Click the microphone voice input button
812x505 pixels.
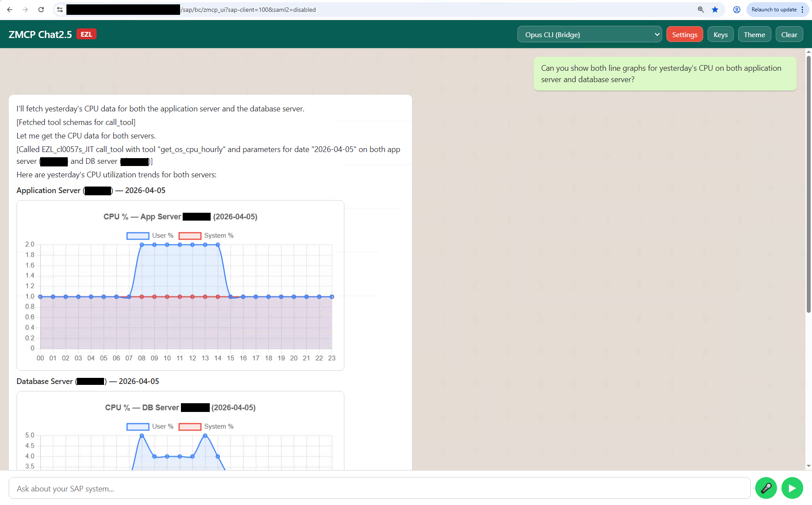pyautogui.click(x=766, y=488)
